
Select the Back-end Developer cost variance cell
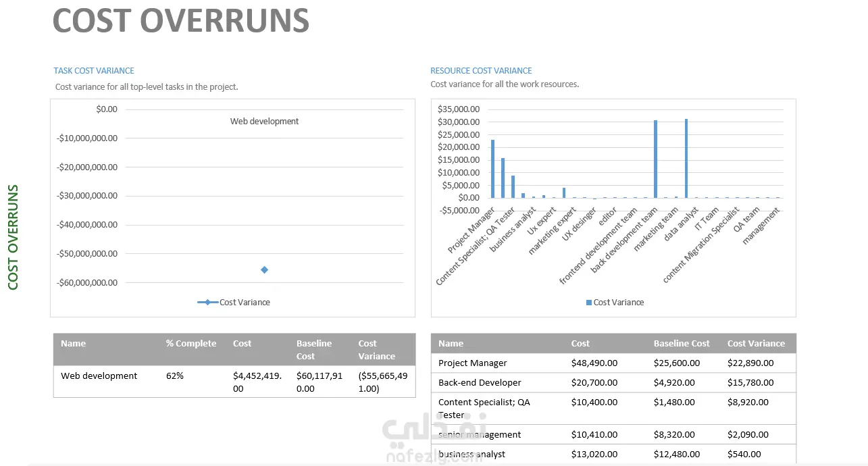(x=750, y=382)
